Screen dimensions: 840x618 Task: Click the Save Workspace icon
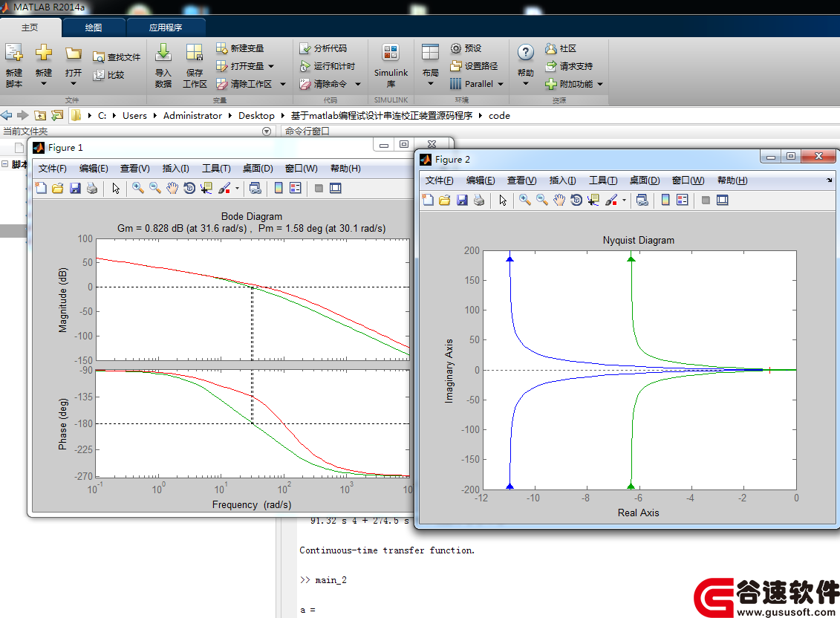pos(195,53)
